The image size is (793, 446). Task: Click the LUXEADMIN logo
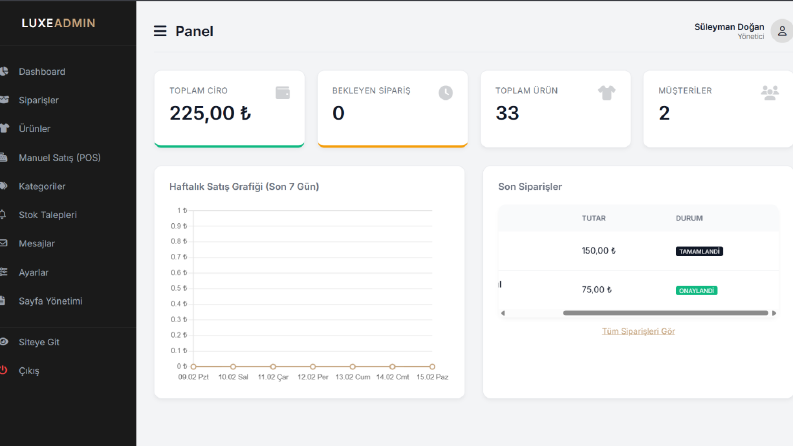point(58,23)
